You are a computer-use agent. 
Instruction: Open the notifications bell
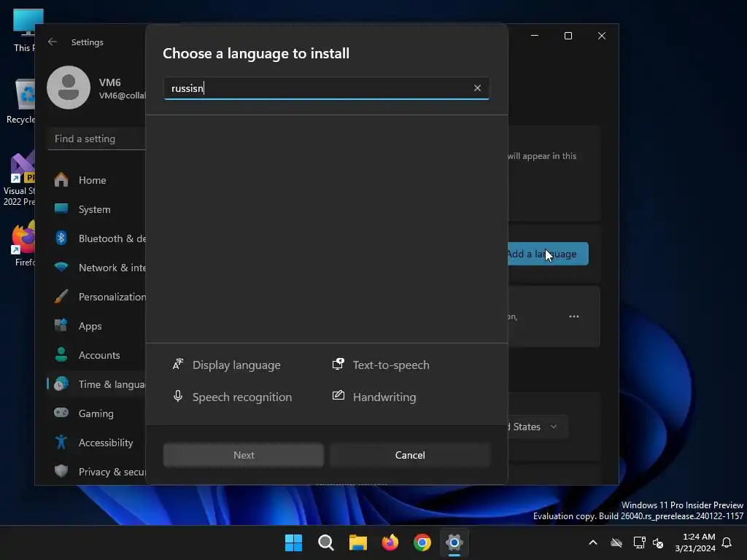pyautogui.click(x=727, y=542)
